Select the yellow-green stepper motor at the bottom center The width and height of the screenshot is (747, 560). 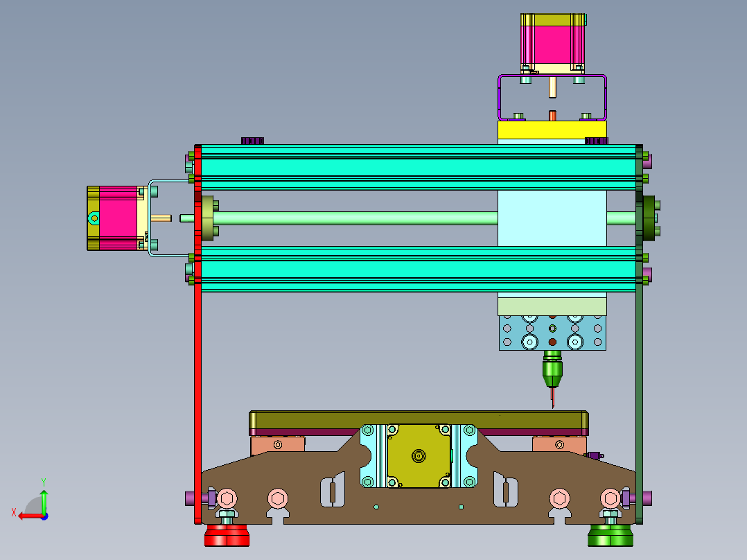419,456
